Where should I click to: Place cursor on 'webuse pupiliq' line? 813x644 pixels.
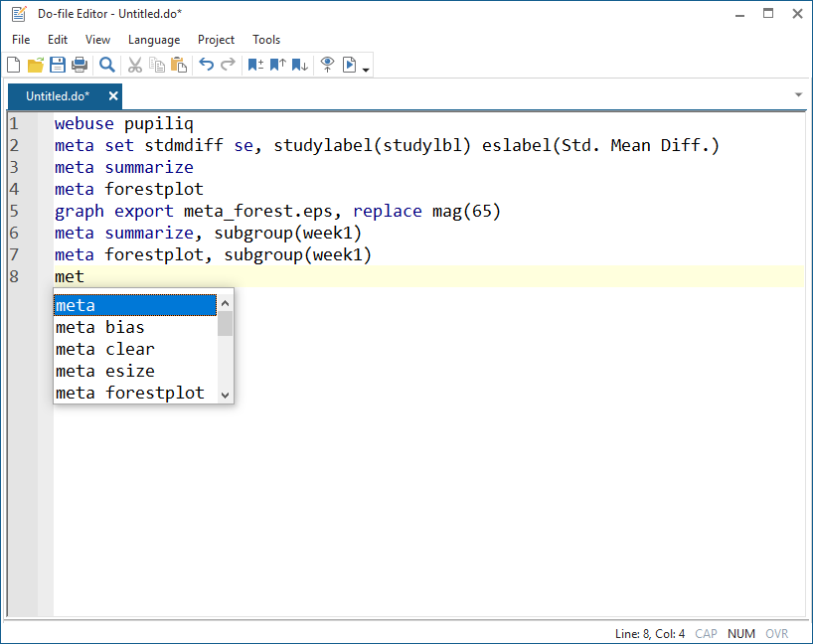124,123
